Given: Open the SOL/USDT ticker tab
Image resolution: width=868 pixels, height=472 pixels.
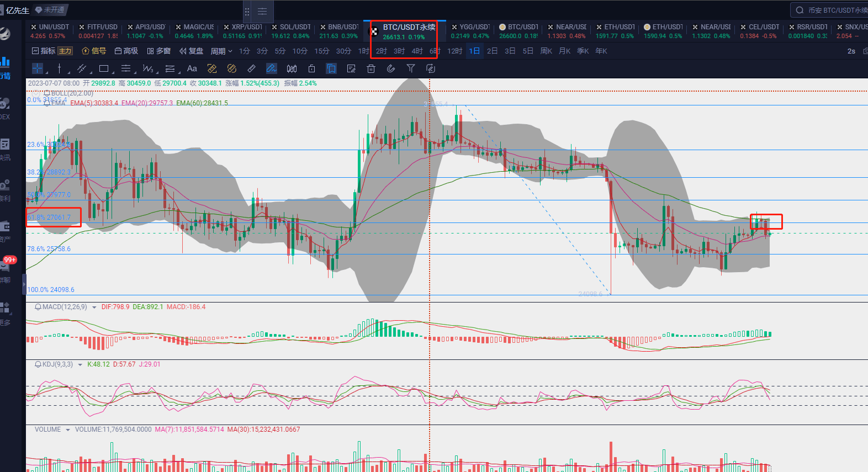Looking at the screenshot, I should tap(290, 31).
